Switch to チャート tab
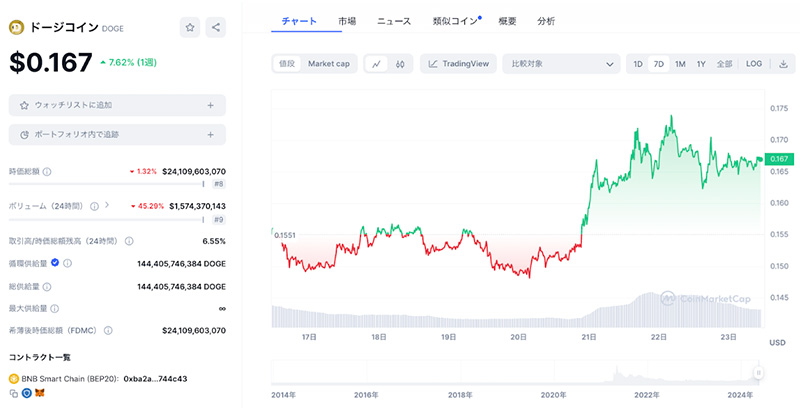This screenshot has height=417, width=800. click(299, 21)
